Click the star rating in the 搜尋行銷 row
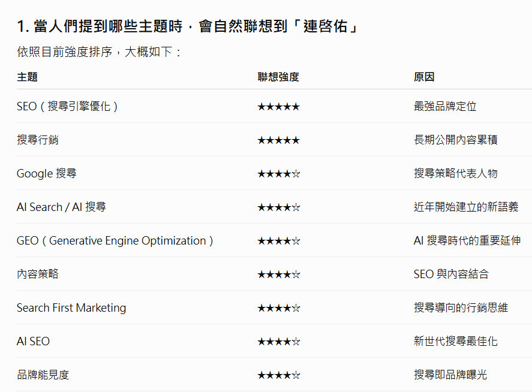This screenshot has height=392, width=532. coord(278,140)
